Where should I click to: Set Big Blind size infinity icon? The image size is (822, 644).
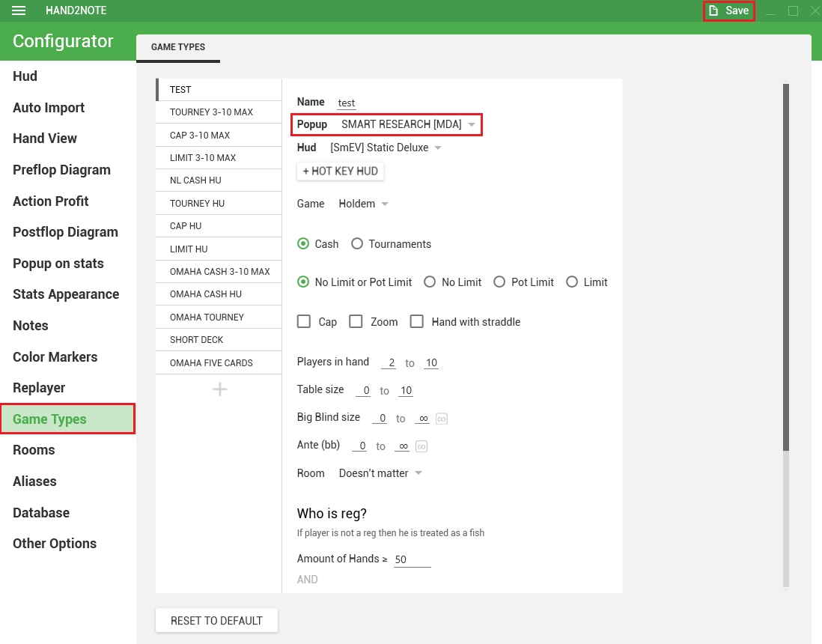pyautogui.click(x=442, y=419)
